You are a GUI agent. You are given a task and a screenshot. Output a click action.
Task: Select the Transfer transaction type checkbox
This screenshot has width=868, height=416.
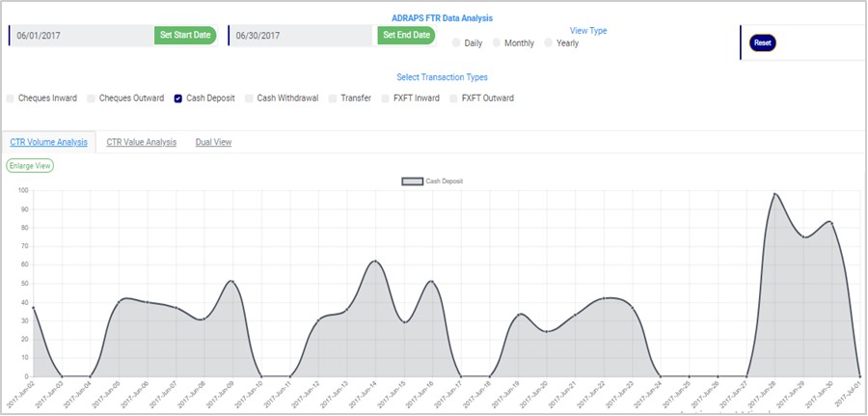(333, 98)
